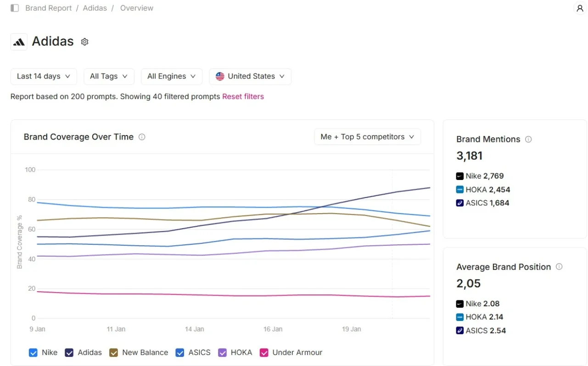
Task: Click the 9 Jan axis label
Action: 37,329
